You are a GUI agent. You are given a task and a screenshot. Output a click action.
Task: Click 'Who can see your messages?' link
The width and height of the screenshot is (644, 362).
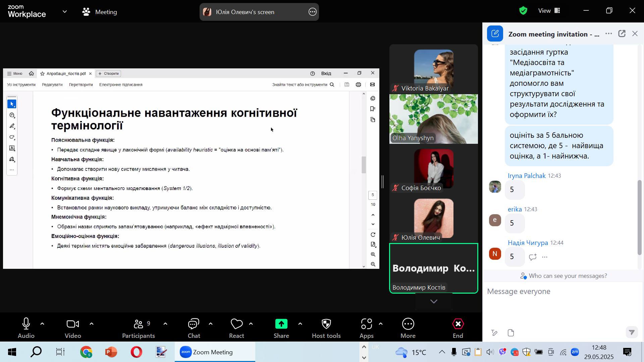pyautogui.click(x=563, y=276)
